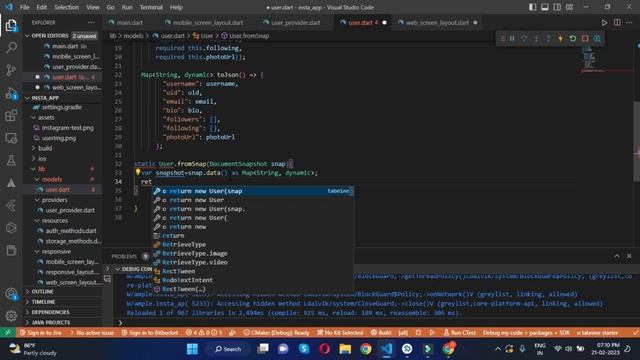Open the Accounts menu icon
This screenshot has width=640, height=360.
[11, 294]
